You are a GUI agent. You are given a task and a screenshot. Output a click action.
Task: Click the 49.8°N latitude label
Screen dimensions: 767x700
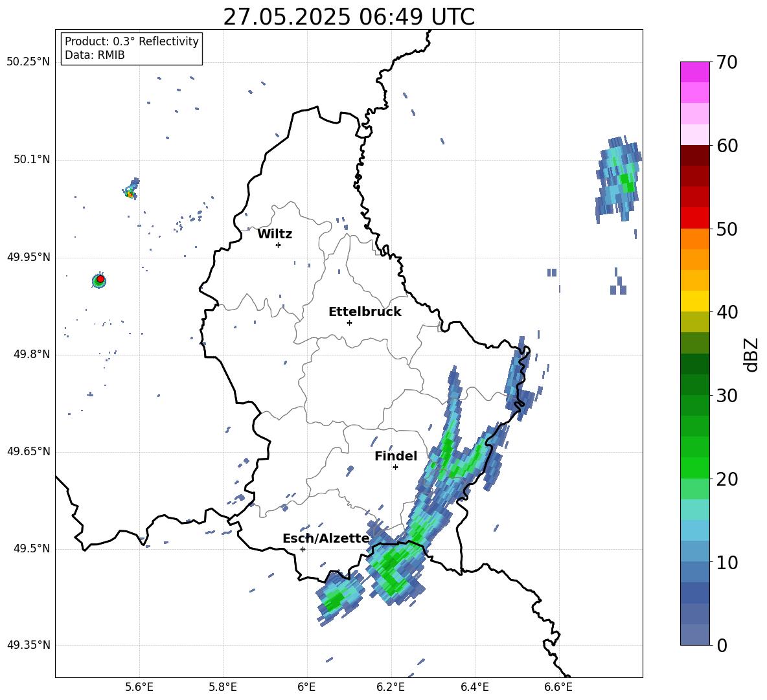(32, 354)
